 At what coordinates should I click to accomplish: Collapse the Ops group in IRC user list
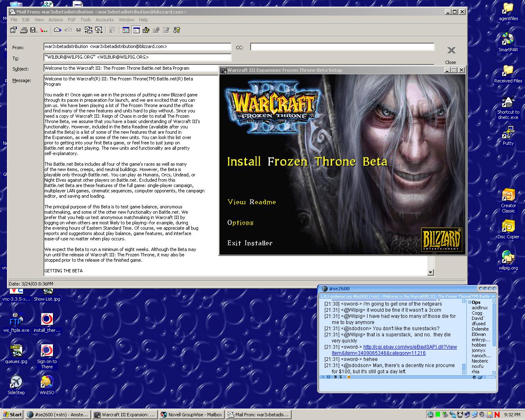tap(470, 302)
